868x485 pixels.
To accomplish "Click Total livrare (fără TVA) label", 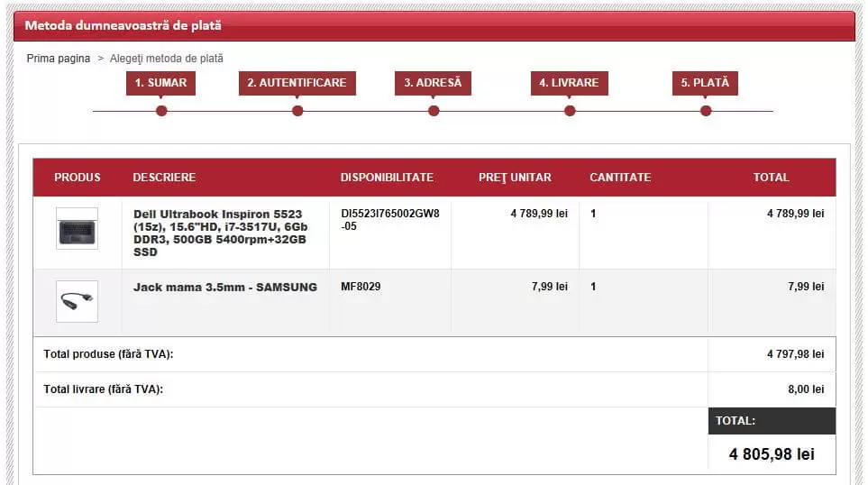I will point(104,389).
